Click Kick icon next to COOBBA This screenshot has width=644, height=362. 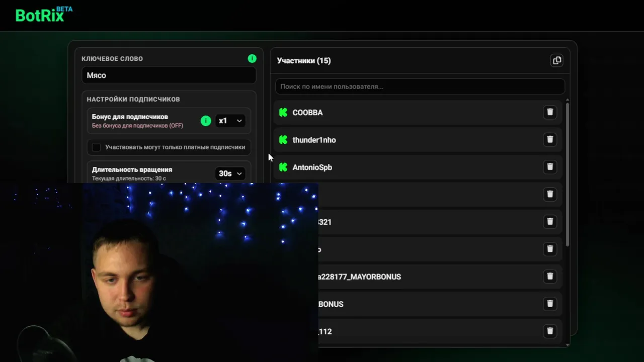(x=283, y=112)
